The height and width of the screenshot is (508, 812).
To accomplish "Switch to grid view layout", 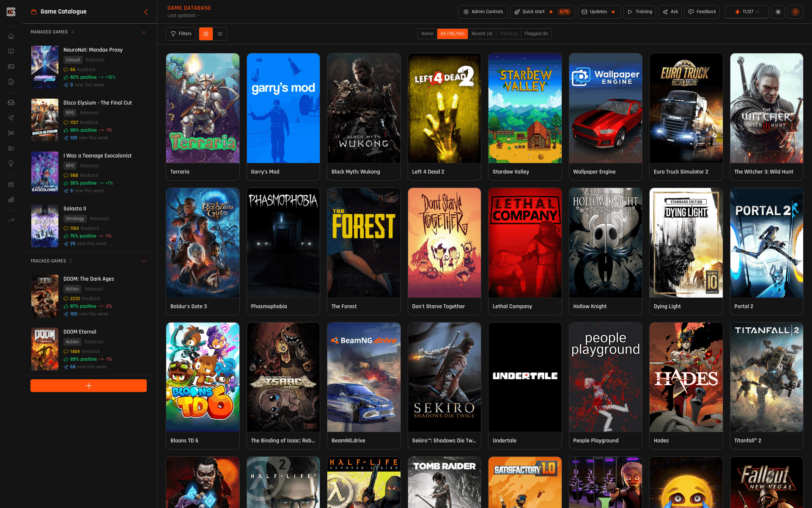I will pyautogui.click(x=206, y=34).
